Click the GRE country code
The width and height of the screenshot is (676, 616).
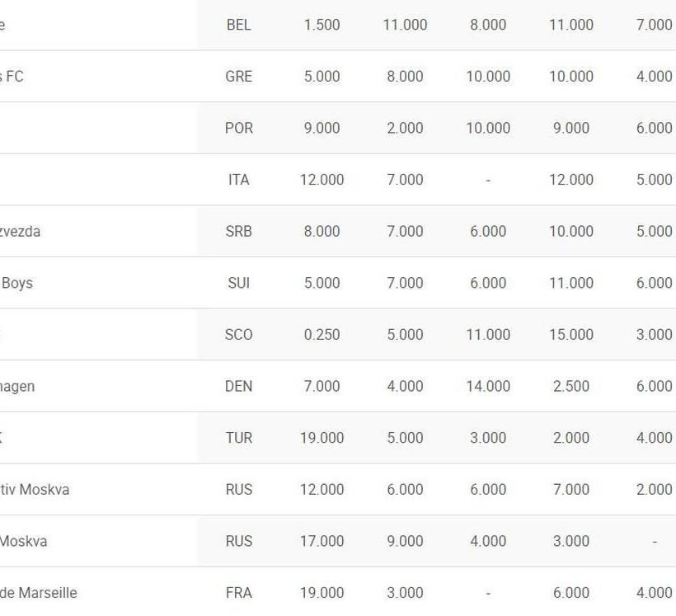coord(238,77)
